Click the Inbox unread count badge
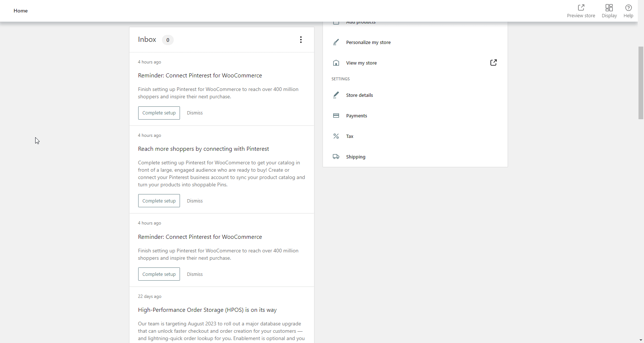 (168, 40)
